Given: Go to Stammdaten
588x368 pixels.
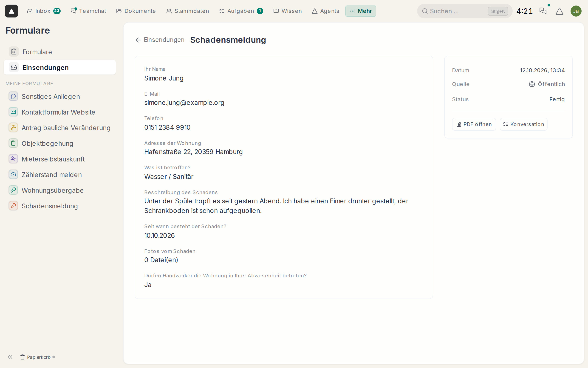Looking at the screenshot, I should point(188,11).
